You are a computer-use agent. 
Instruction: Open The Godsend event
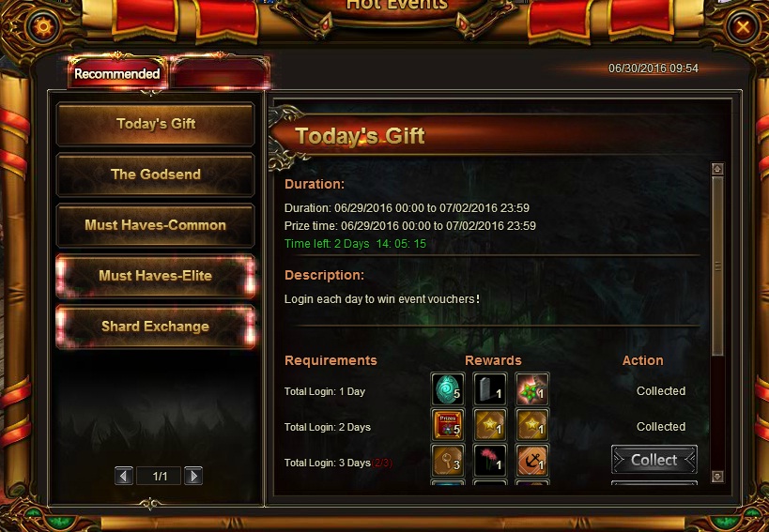(156, 175)
